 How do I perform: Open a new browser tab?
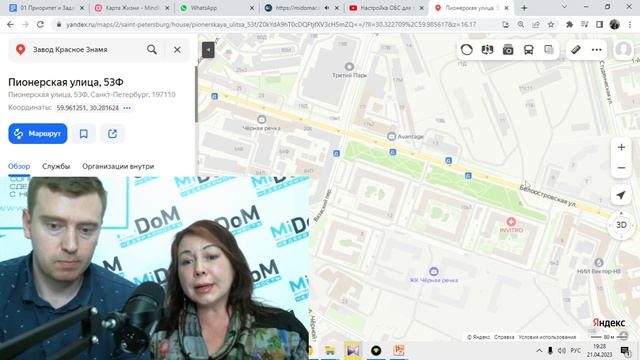tap(524, 8)
